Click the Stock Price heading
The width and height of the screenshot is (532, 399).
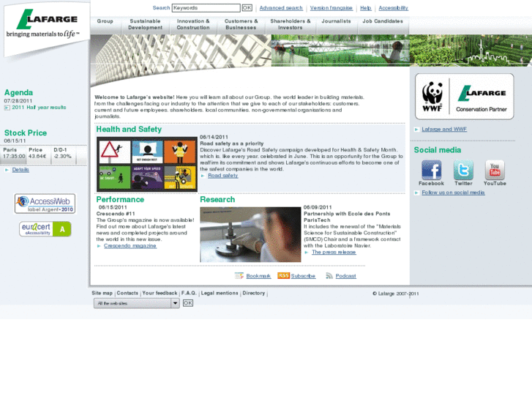(x=26, y=133)
